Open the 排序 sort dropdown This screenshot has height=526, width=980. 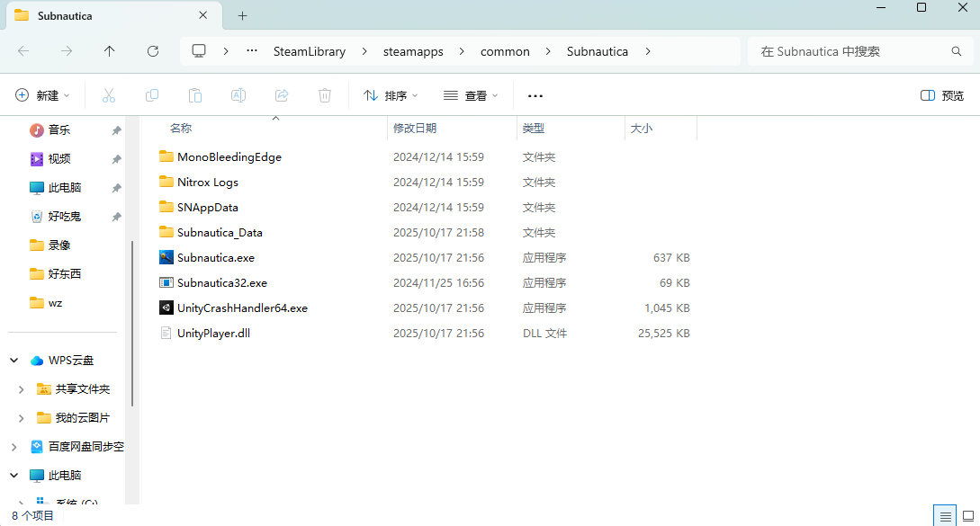[x=390, y=95]
